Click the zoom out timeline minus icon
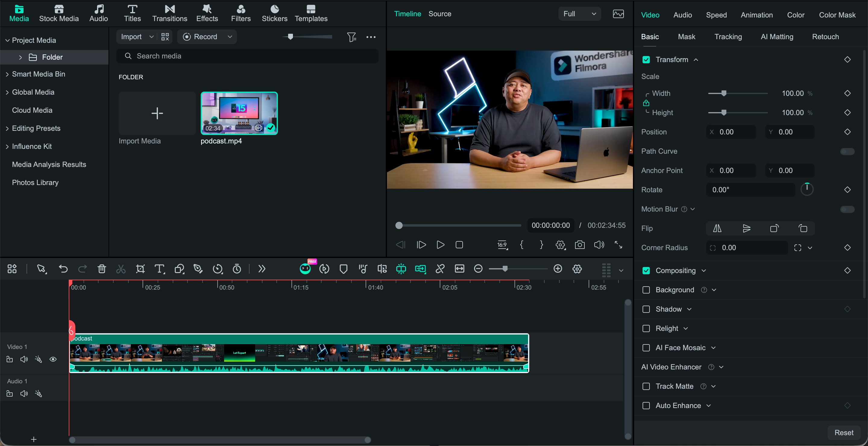 (478, 269)
